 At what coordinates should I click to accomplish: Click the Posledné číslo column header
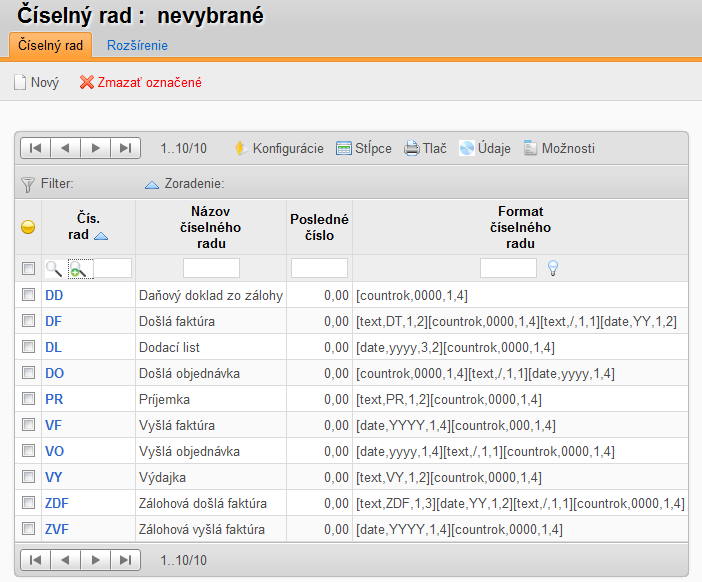[x=319, y=227]
